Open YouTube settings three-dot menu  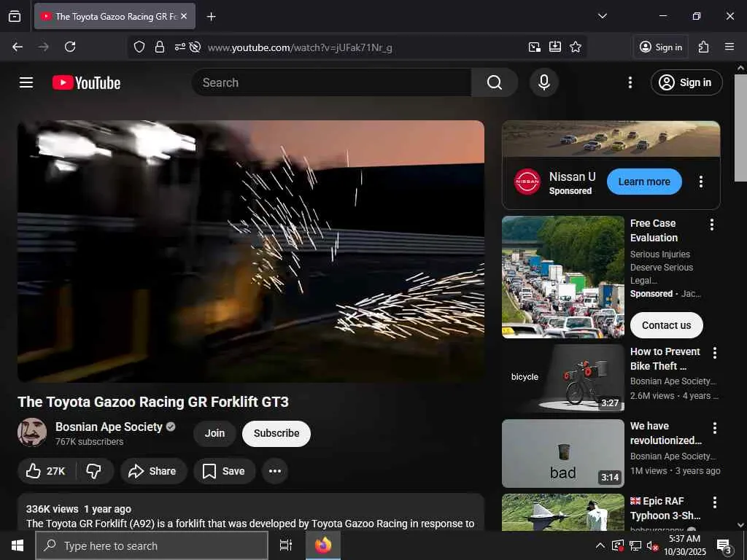630,82
